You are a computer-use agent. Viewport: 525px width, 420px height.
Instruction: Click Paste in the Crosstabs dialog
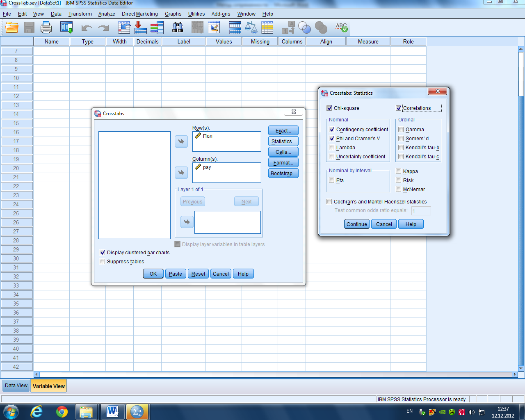point(176,274)
